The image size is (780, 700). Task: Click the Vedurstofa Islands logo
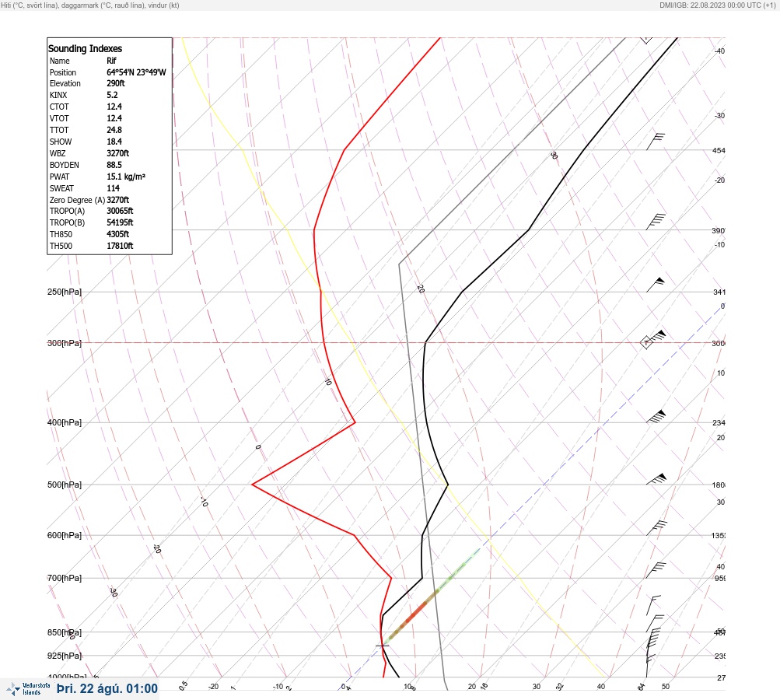28,688
